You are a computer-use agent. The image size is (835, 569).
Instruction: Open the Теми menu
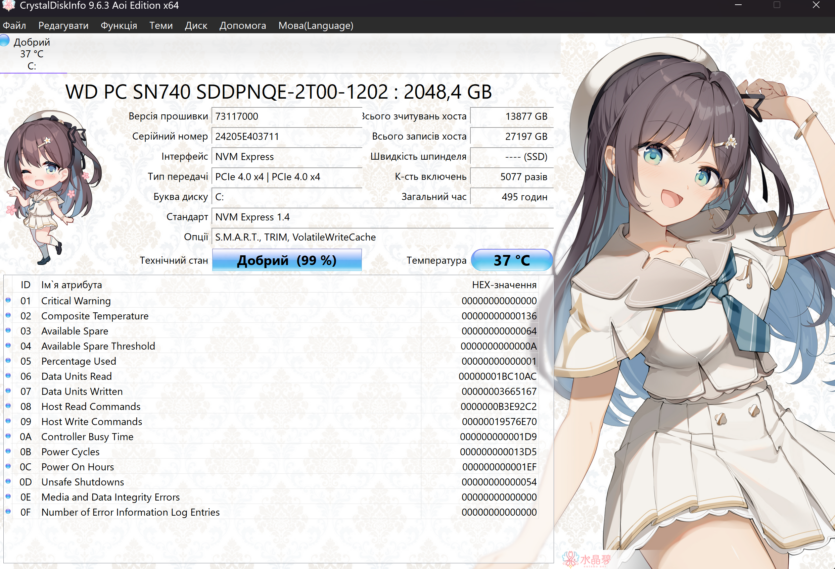(161, 26)
